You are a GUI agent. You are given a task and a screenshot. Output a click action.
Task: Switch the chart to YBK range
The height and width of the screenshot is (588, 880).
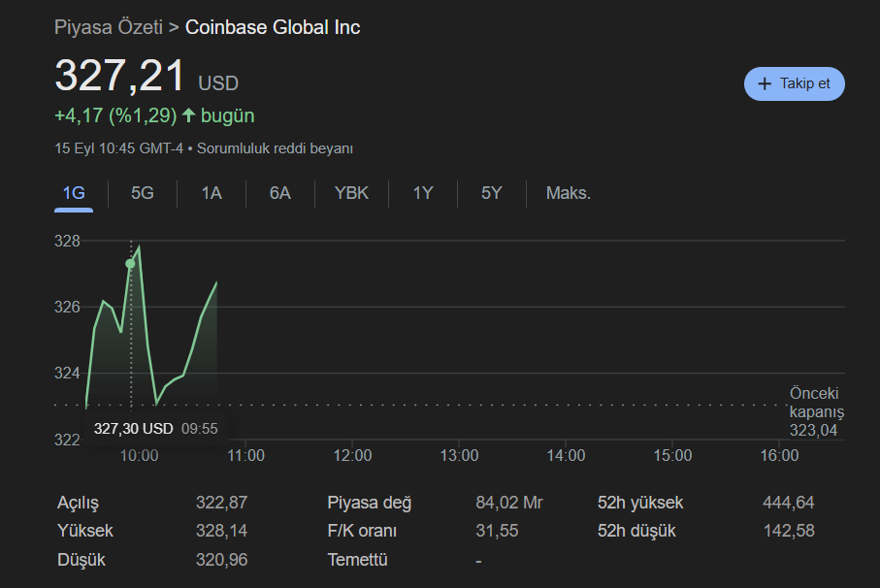[x=351, y=193]
